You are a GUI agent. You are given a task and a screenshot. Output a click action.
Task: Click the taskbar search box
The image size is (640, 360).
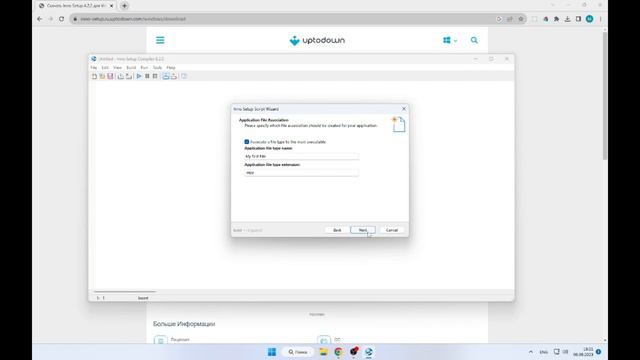pyautogui.click(x=298, y=352)
